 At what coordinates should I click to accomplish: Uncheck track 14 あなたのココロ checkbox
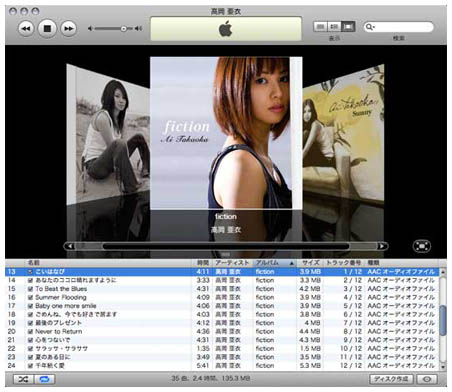[x=30, y=280]
